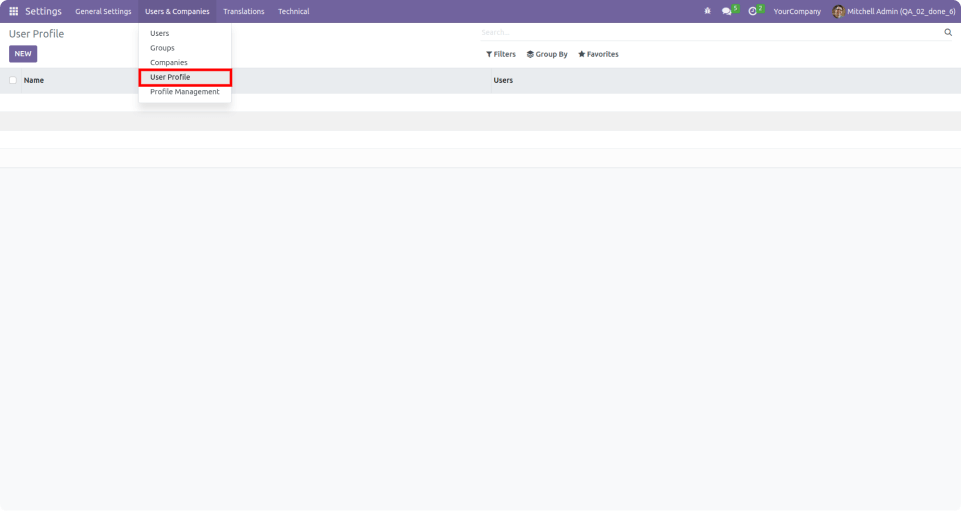Click the NEW button
The height and width of the screenshot is (511, 961).
click(23, 54)
